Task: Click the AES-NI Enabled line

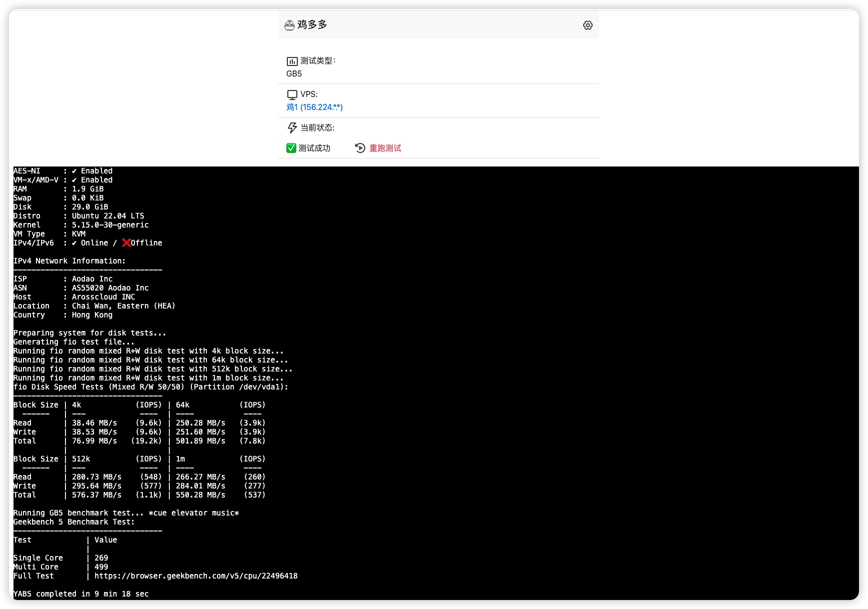Action: pos(63,171)
